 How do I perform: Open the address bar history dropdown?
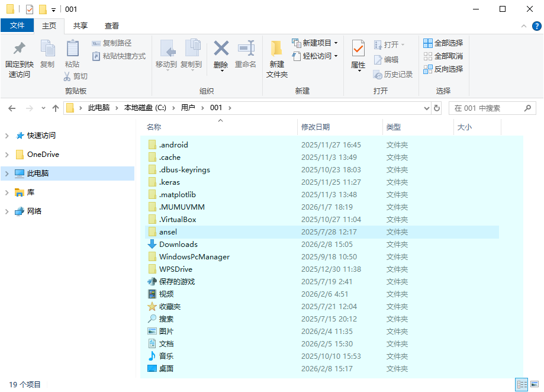[x=427, y=108]
